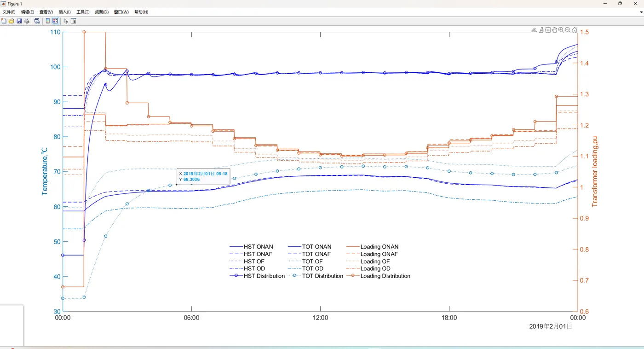Open the Property Inspector icon

[x=74, y=21]
